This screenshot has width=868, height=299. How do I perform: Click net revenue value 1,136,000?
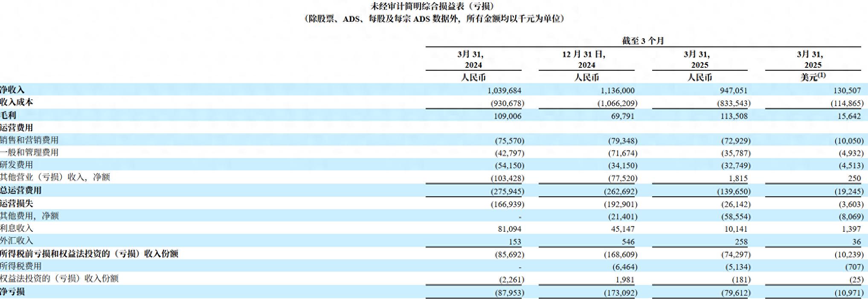[617, 91]
